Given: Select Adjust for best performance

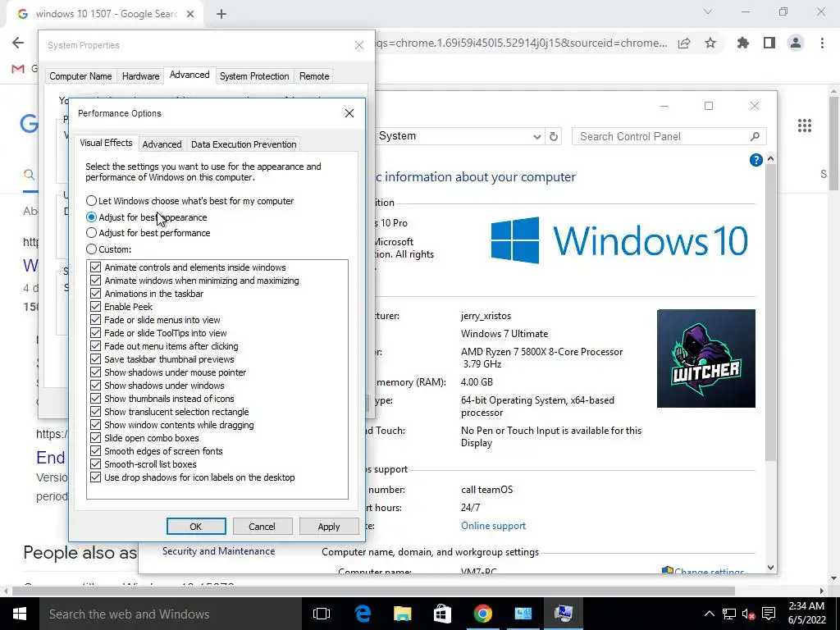Looking at the screenshot, I should click(x=148, y=233).
